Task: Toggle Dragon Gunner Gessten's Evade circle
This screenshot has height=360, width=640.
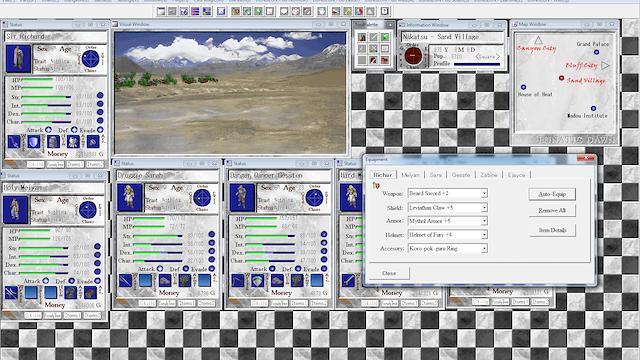Action: click(x=324, y=269)
